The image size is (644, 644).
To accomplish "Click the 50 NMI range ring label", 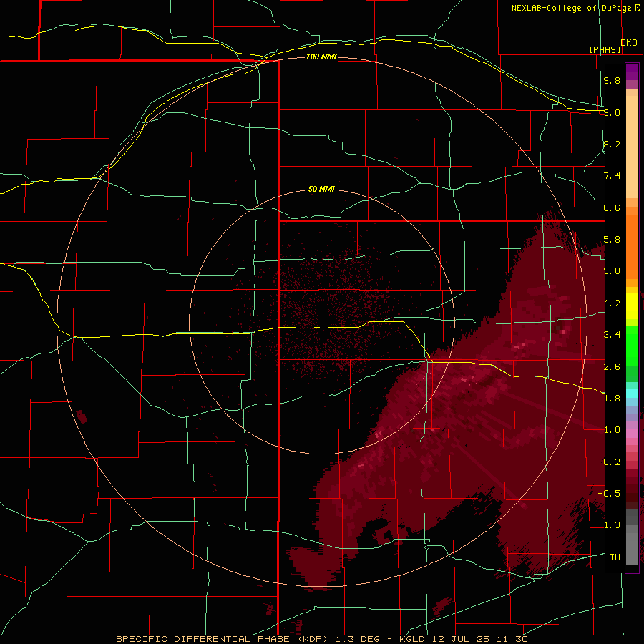I will 321,189.
